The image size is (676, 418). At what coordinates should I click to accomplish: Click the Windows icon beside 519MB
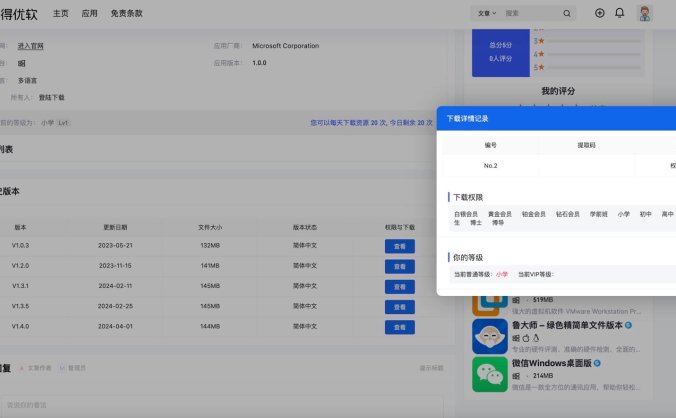coord(516,300)
